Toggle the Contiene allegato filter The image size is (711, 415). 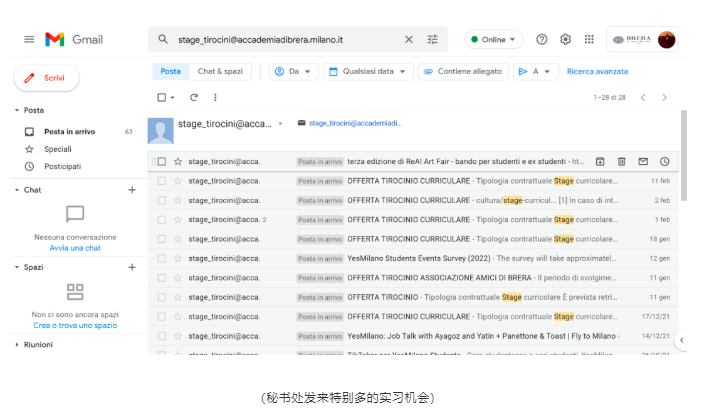coord(463,71)
